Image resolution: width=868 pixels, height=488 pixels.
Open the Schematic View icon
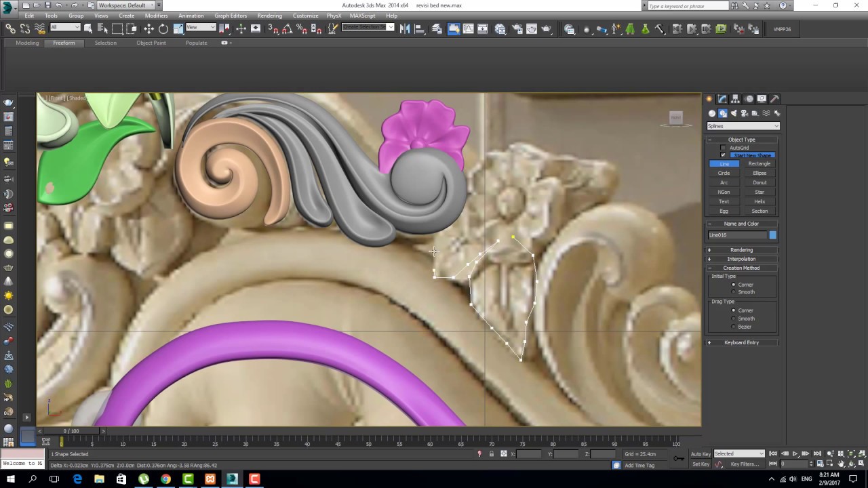483,28
